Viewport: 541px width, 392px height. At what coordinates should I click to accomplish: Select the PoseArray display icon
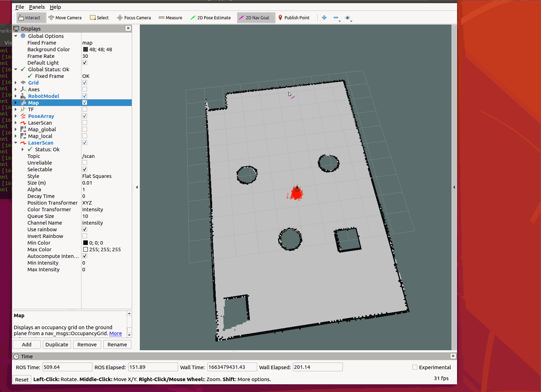[23, 116]
